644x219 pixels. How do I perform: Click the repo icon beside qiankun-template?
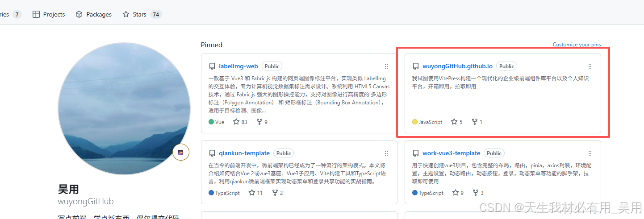tap(212, 153)
